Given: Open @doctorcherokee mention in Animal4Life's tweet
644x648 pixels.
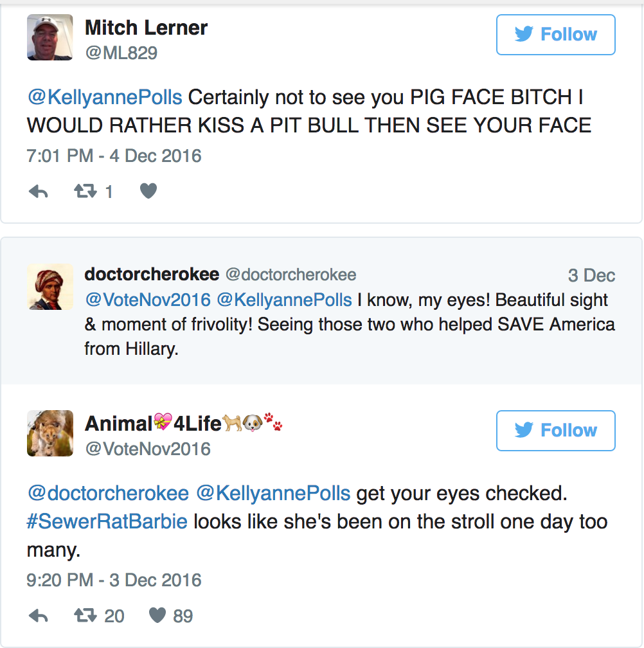Looking at the screenshot, I should tap(108, 493).
